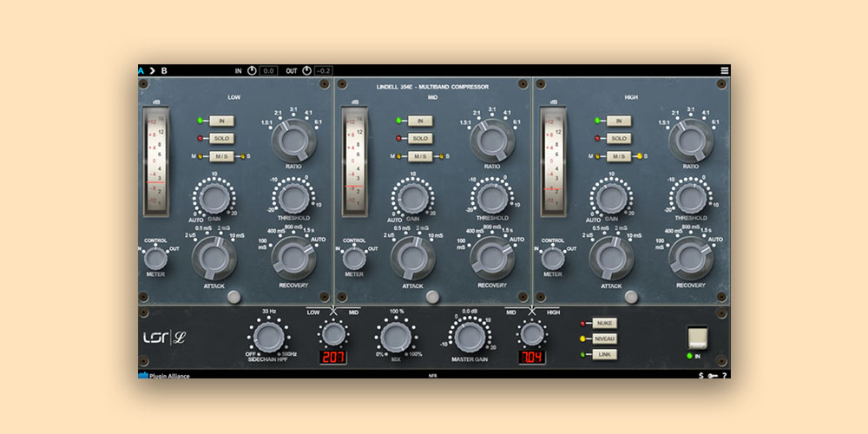This screenshot has width=868, height=434.
Task: Toggle the MID band IN button
Action: pos(420,121)
